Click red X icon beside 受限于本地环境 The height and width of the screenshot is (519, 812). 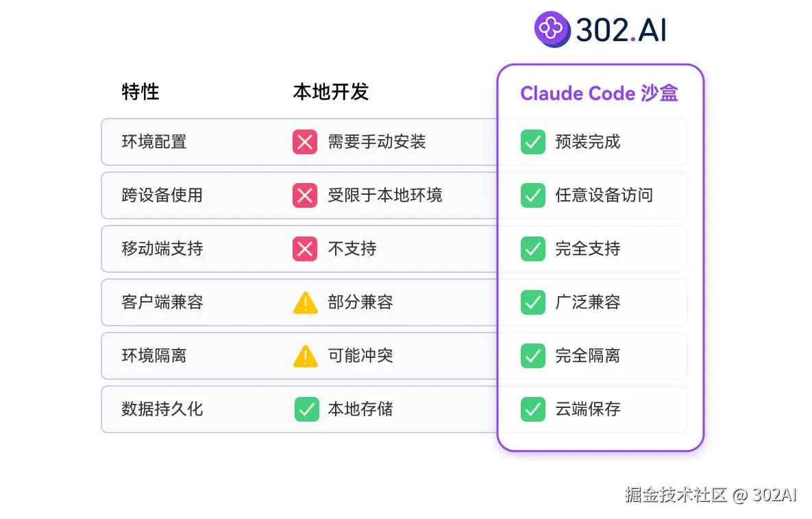coord(305,195)
